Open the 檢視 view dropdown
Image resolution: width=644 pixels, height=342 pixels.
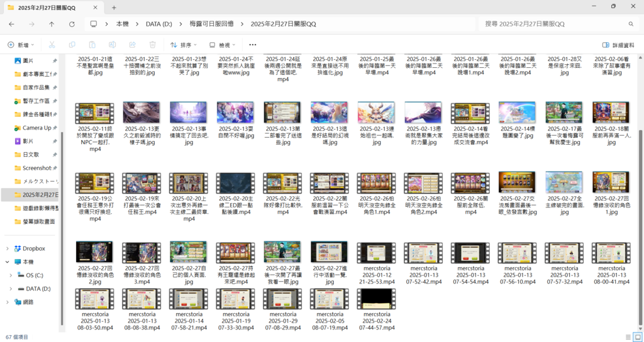click(x=222, y=45)
